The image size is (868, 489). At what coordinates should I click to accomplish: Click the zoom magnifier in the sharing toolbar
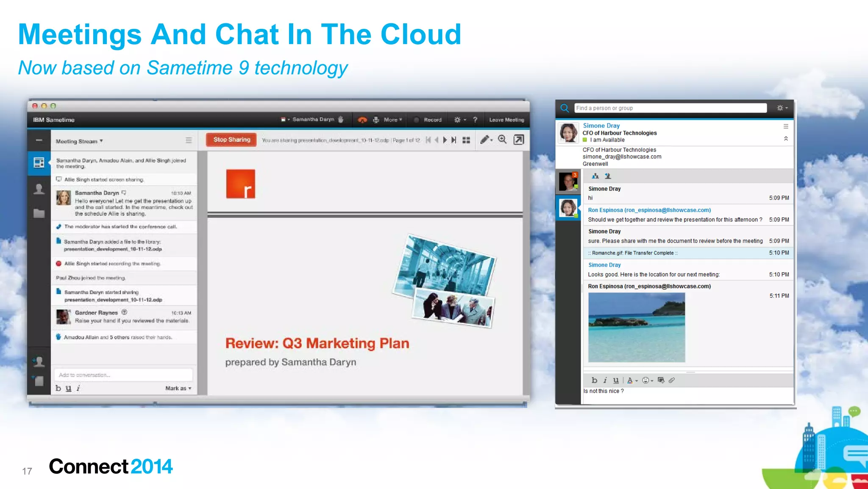pyautogui.click(x=502, y=140)
